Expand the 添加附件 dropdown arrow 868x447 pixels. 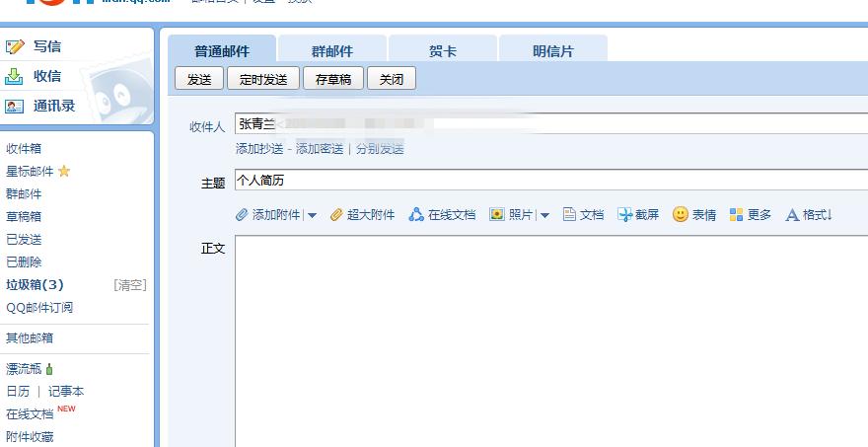pyautogui.click(x=312, y=215)
